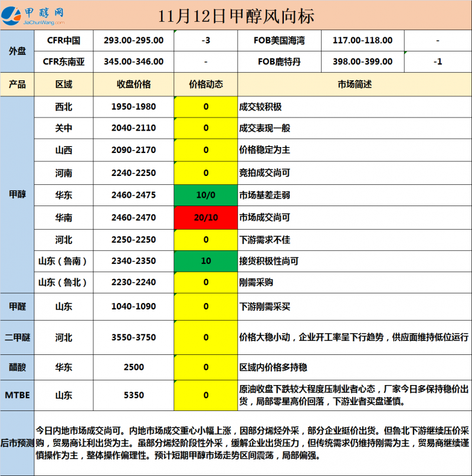Screen dimensions: 472x476
Task: Select the "河南" region cell
Action: pyautogui.click(x=64, y=173)
